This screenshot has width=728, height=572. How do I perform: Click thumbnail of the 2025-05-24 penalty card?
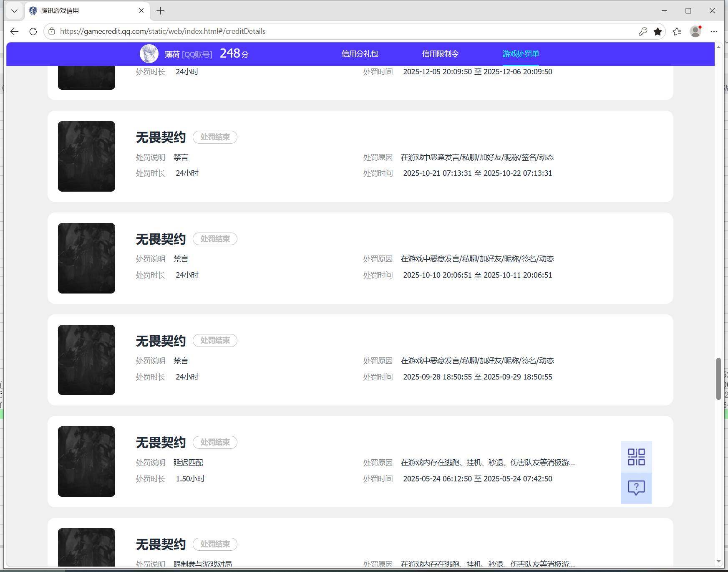86,461
